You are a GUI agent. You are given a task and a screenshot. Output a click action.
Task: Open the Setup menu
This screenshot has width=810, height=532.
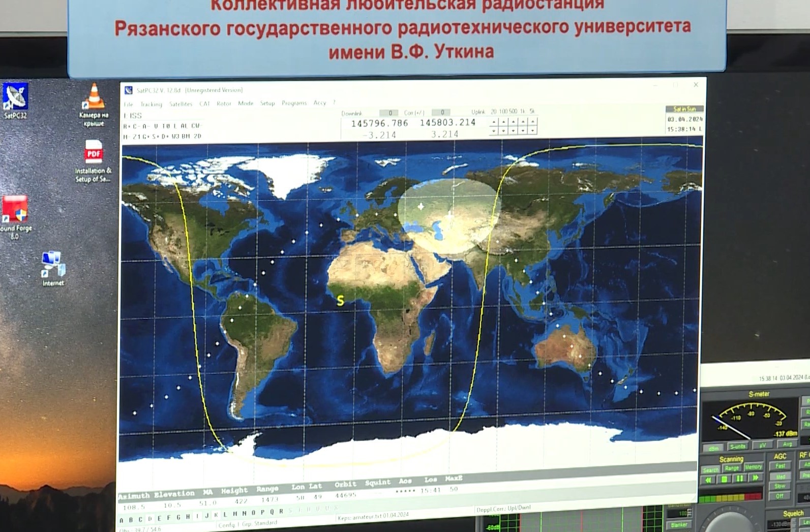[x=267, y=103]
